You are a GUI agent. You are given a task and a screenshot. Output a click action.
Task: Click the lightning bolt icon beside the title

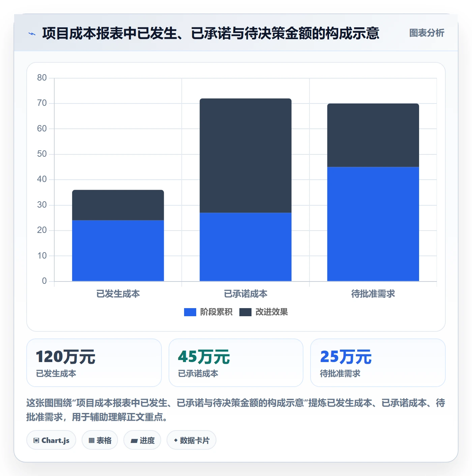[x=32, y=34]
